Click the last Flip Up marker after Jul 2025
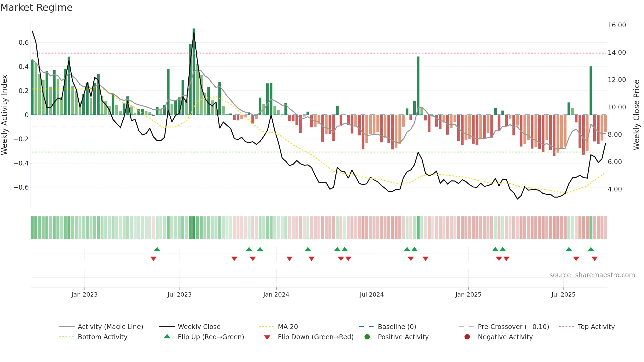 pos(591,249)
